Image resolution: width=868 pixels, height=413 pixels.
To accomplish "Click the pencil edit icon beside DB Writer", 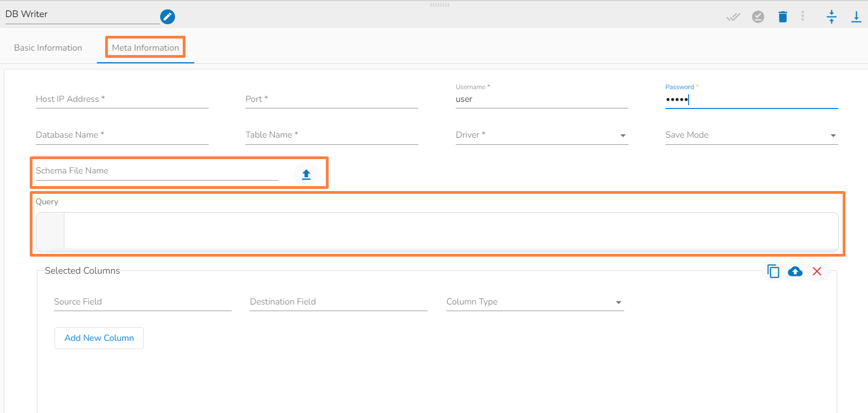I will coord(167,17).
